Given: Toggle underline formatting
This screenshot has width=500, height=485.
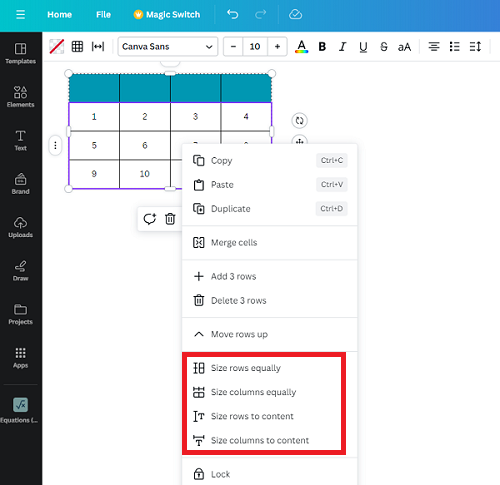Looking at the screenshot, I should point(363,47).
